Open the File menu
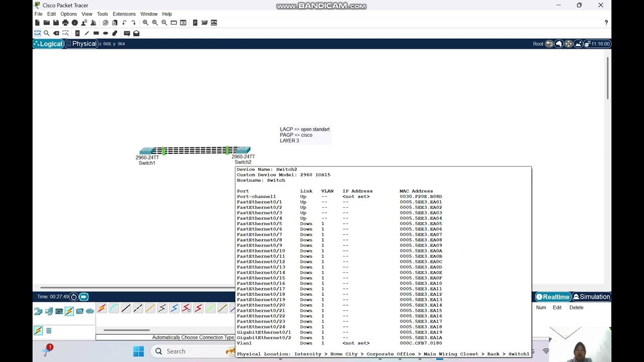 38,14
